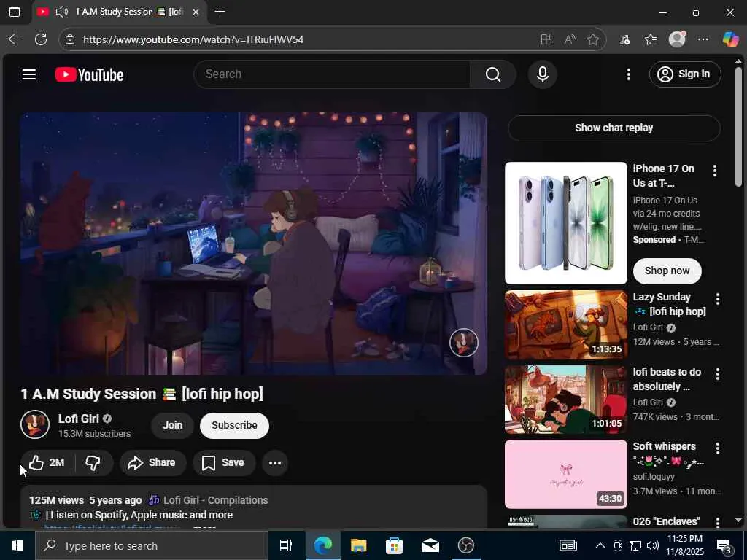
Task: Open OBS Studio from the taskbar
Action: pyautogui.click(x=465, y=545)
